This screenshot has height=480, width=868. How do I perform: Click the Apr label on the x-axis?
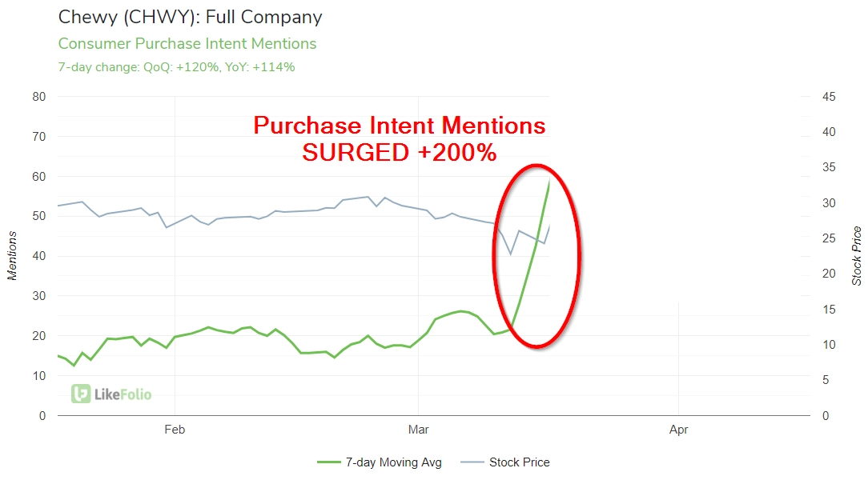click(679, 430)
